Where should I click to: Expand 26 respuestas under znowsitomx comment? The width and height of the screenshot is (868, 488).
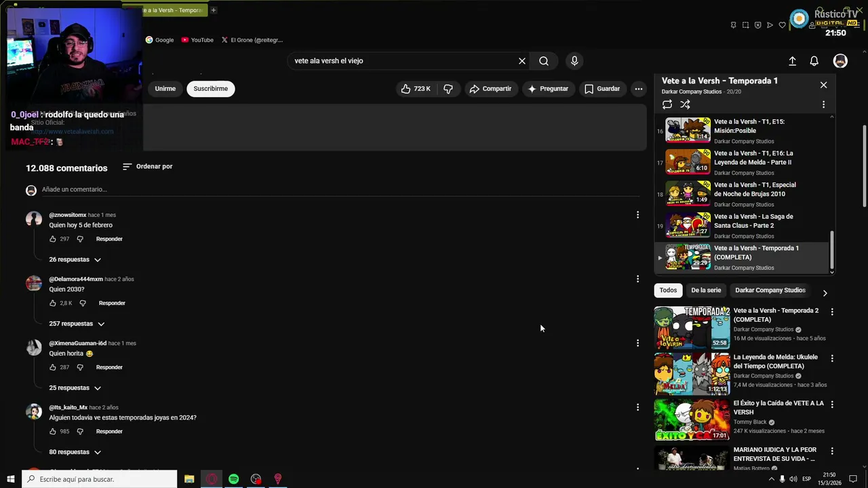(75, 260)
